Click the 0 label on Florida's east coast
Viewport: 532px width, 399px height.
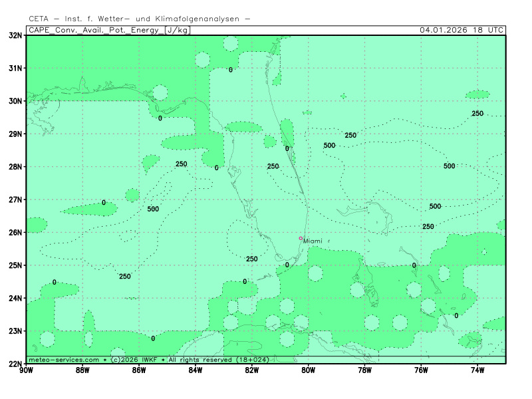(287, 149)
